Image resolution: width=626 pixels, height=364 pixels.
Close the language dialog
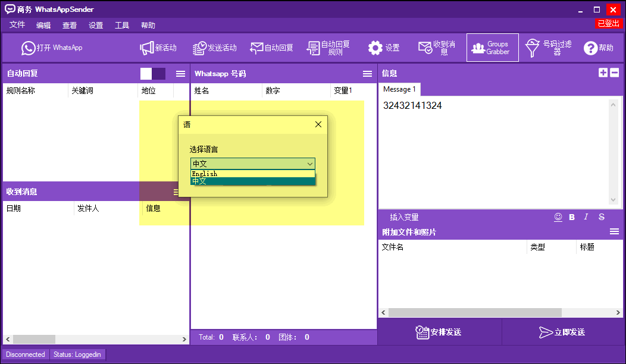coord(318,124)
